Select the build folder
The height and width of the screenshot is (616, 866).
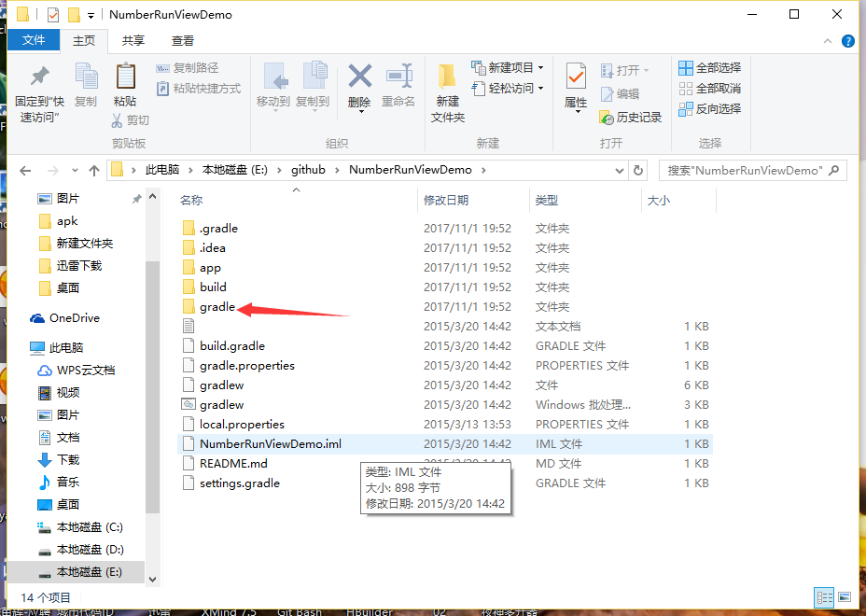pyautogui.click(x=213, y=287)
